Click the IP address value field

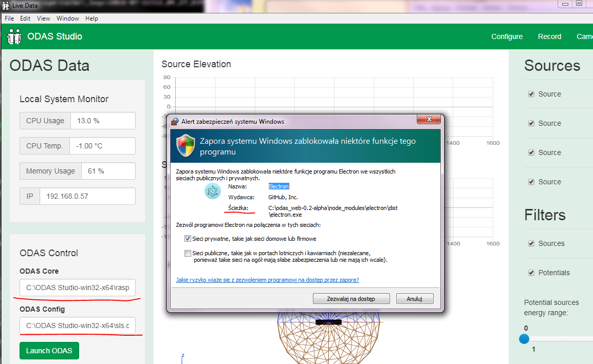coord(87,196)
